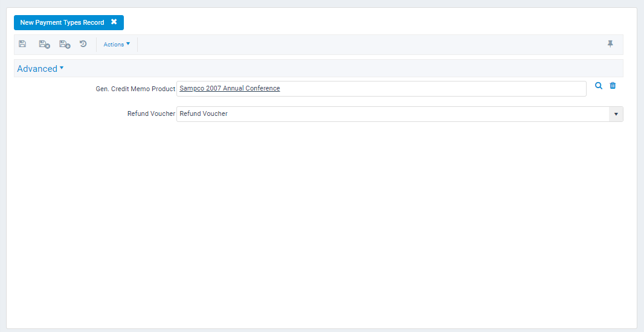Click the revert changes icon
The height and width of the screenshot is (332, 644).
pos(83,44)
